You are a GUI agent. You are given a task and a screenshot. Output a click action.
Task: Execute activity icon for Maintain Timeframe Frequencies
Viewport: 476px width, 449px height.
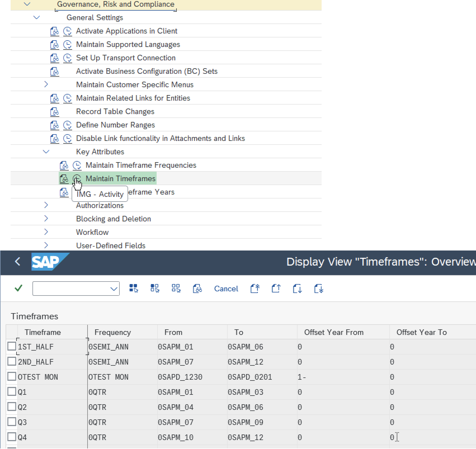pos(77,165)
